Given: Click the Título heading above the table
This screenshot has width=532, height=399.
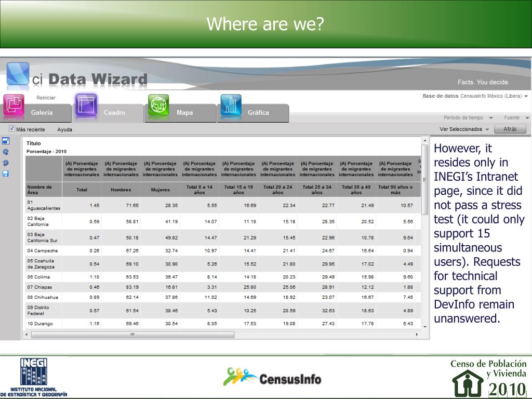Looking at the screenshot, I should [x=34, y=143].
